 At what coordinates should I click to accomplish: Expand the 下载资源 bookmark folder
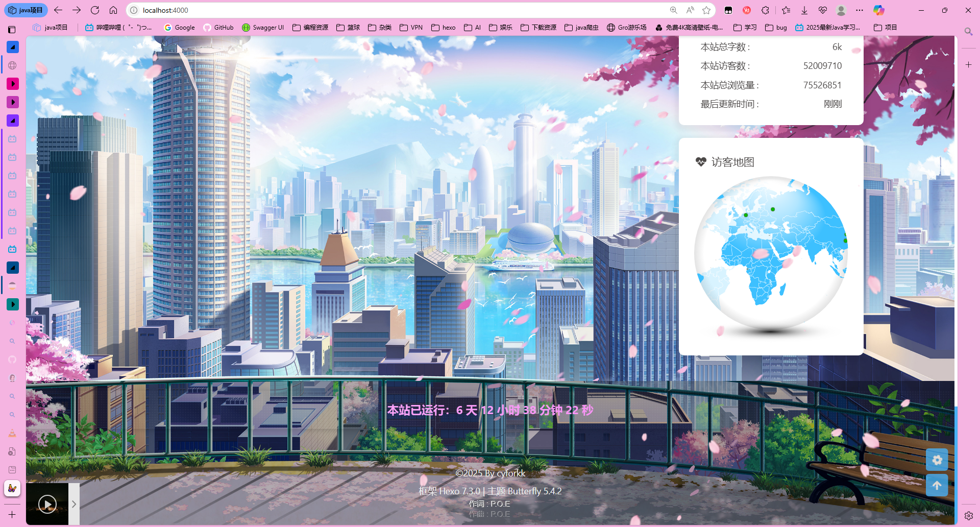coord(538,28)
